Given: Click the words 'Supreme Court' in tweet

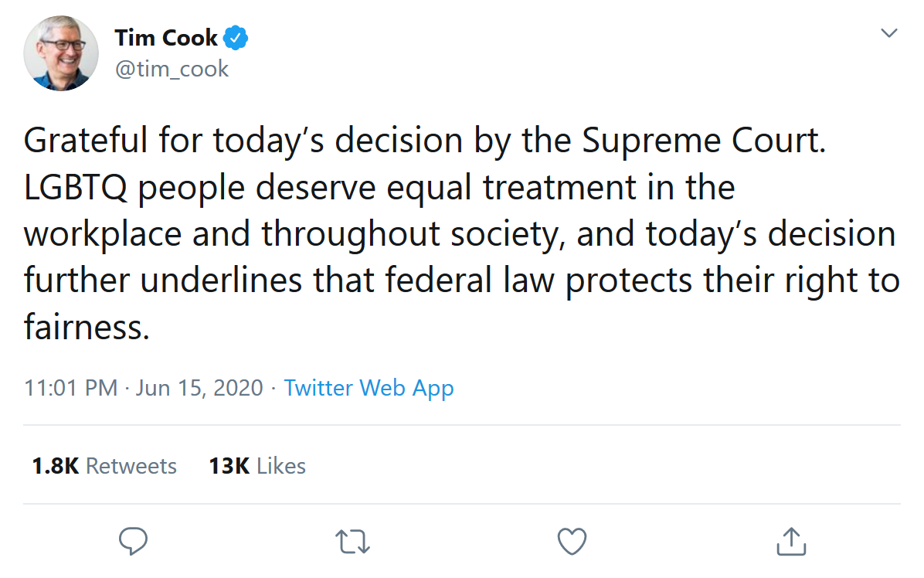Looking at the screenshot, I should coord(703,141).
